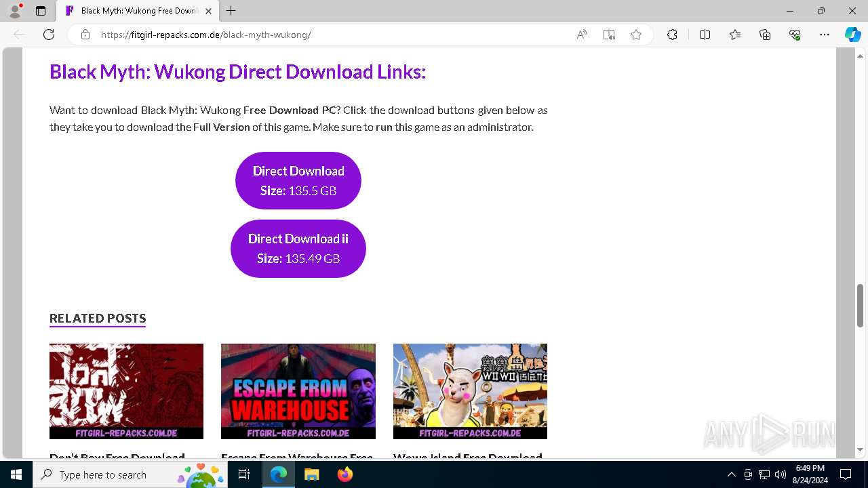868x488 pixels.
Task: Open the Favorites list icon
Action: (735, 35)
